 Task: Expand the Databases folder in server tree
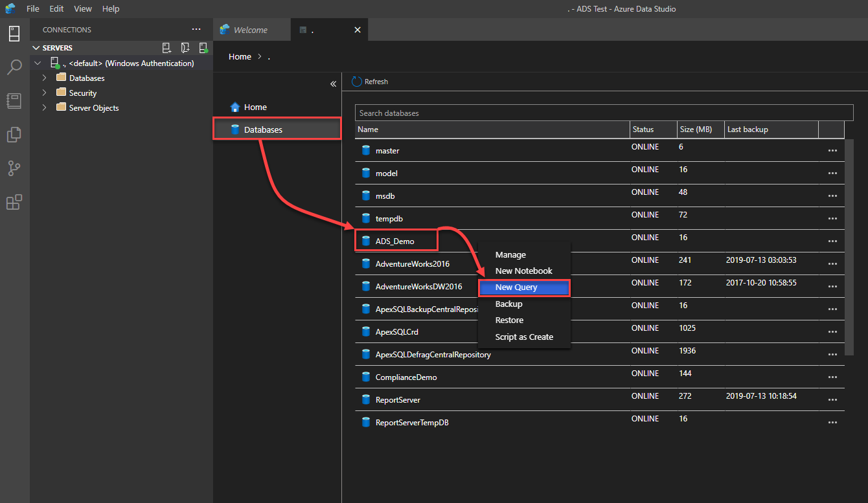point(45,78)
